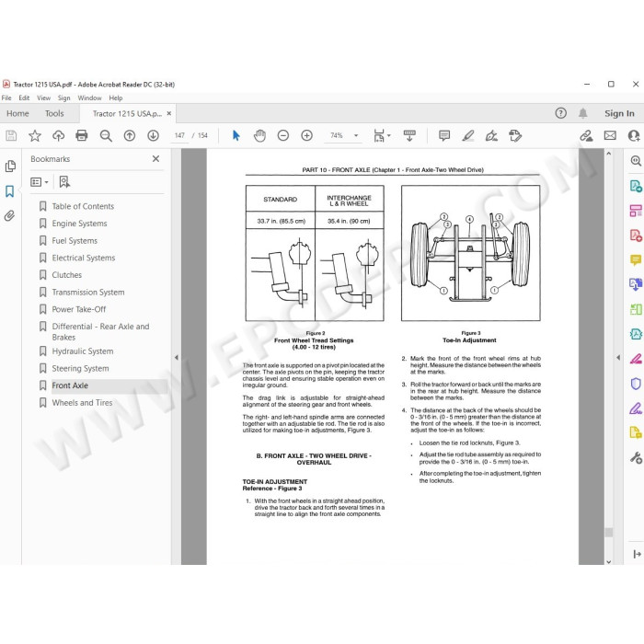Open the Edit menu

point(24,98)
